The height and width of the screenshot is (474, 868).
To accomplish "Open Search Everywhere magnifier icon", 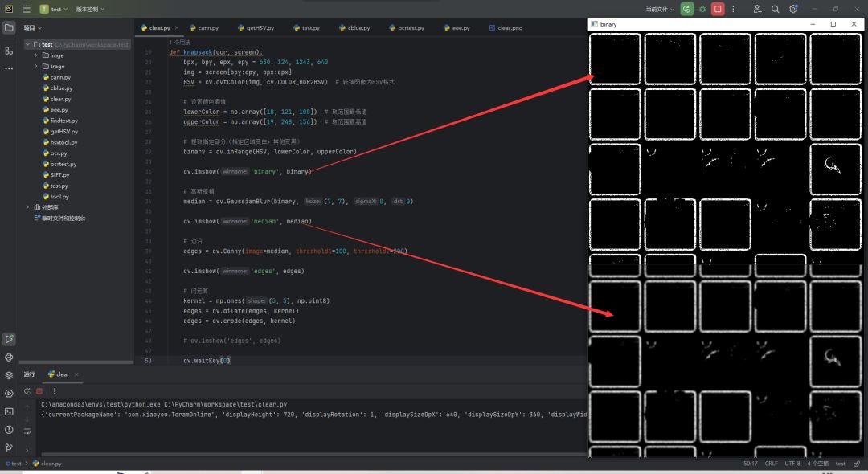I will 776,9.
